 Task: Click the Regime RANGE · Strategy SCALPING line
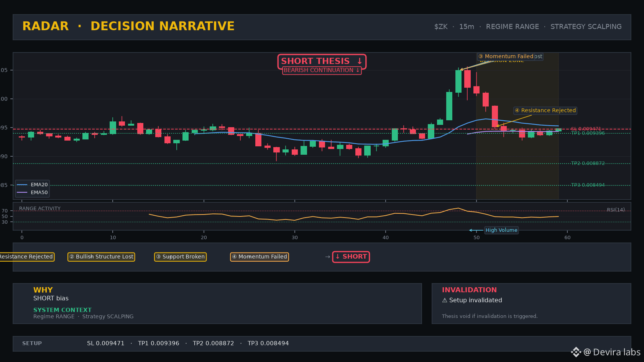pos(84,316)
